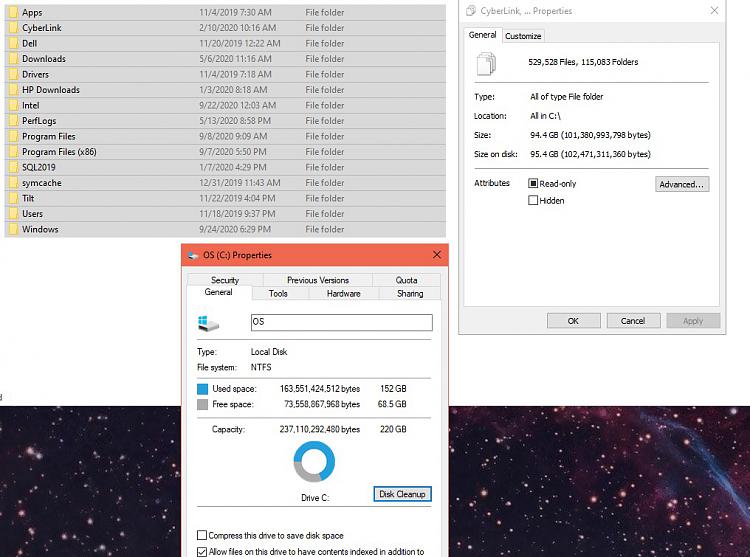Click the gray Free space color swatch
The image size is (750, 557).
[203, 404]
